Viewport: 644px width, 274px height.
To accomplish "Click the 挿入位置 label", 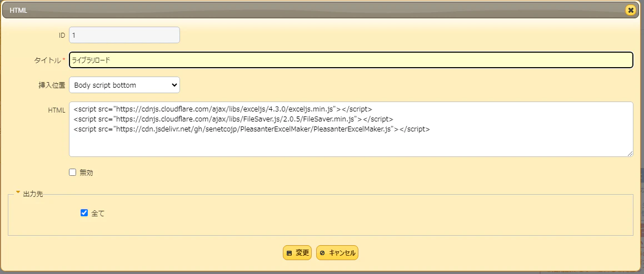I will tap(52, 85).
